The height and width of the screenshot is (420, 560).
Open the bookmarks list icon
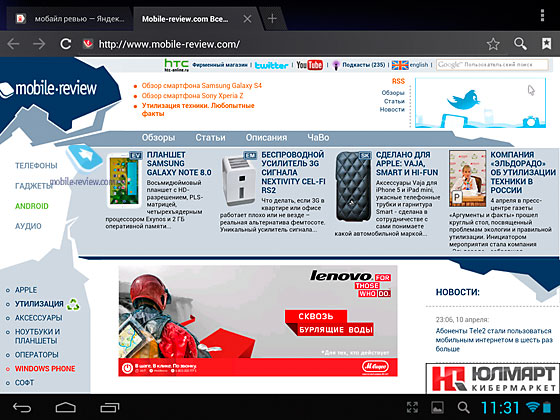click(x=546, y=44)
